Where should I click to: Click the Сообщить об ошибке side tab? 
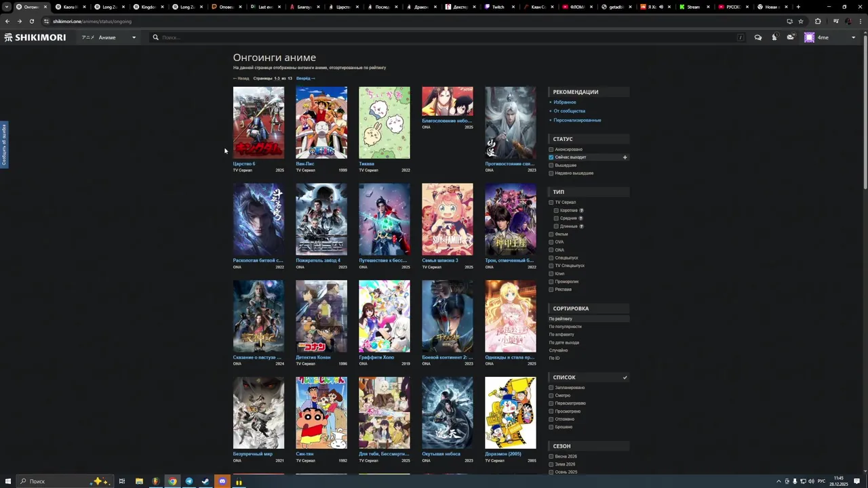point(3,144)
